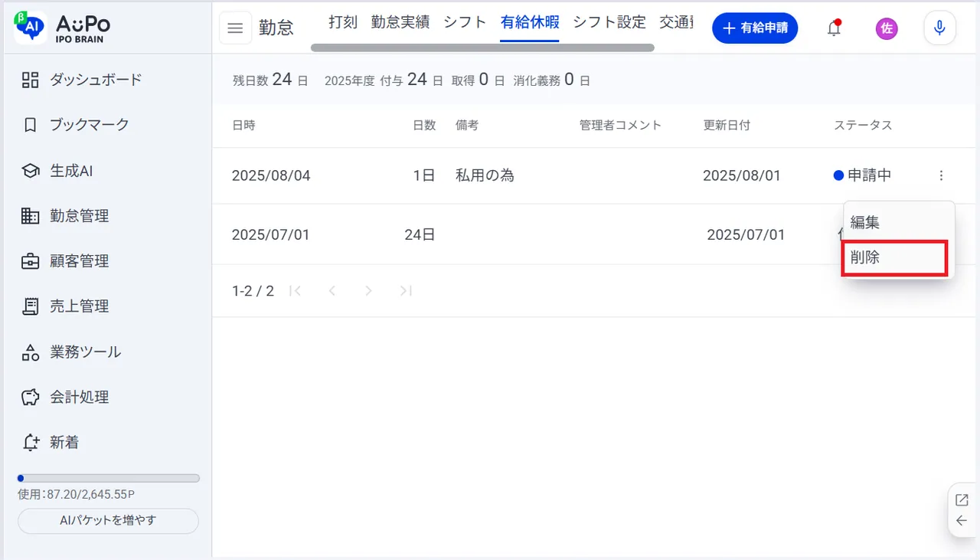Go to the previous page arrow
Screen dimensions: 980x560
coord(332,291)
